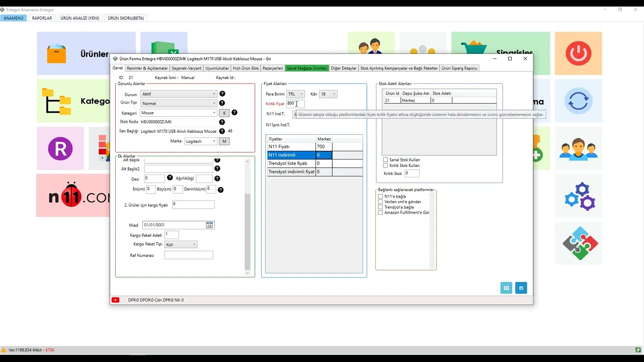Click the red power icon tile
The width and height of the screenshot is (644, 362).
click(x=579, y=53)
